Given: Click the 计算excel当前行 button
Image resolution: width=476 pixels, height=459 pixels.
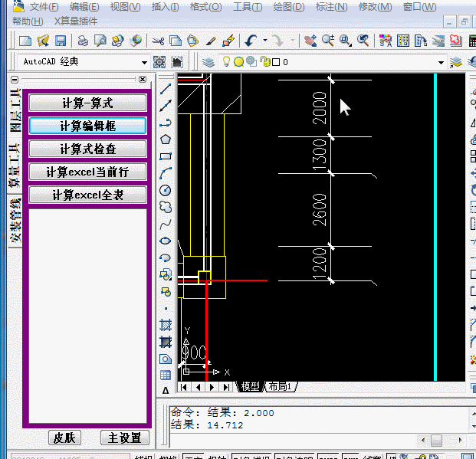Looking at the screenshot, I should pos(87,172).
